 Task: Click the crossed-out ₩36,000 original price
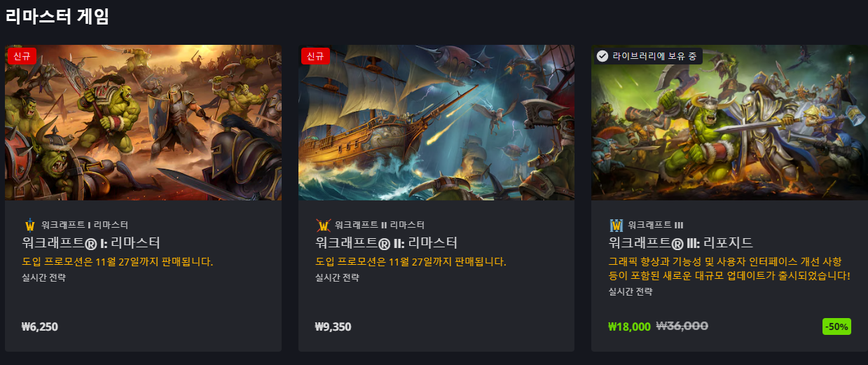(682, 326)
